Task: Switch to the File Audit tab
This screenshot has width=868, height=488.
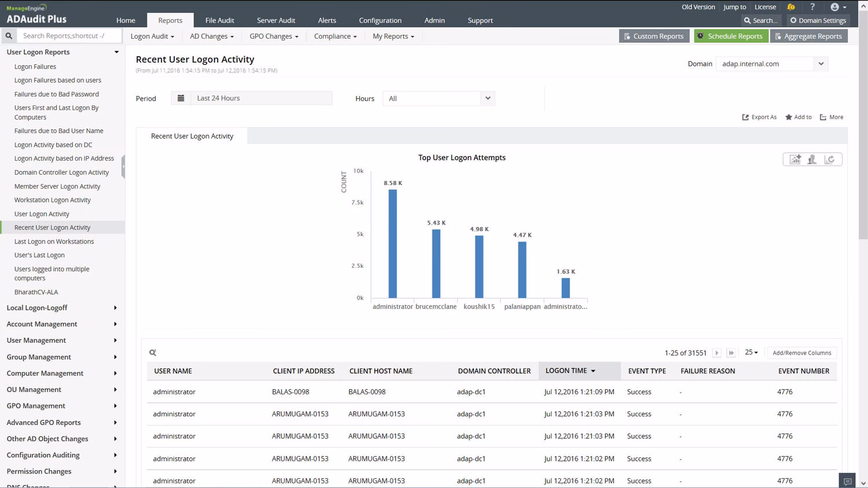Action: [219, 20]
